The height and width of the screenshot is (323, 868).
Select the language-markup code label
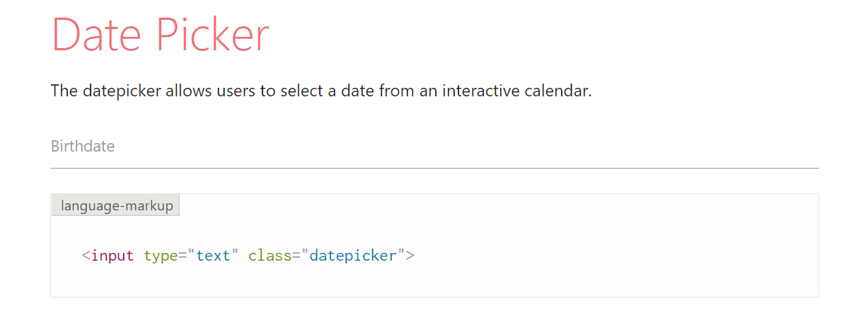pyautogui.click(x=116, y=206)
